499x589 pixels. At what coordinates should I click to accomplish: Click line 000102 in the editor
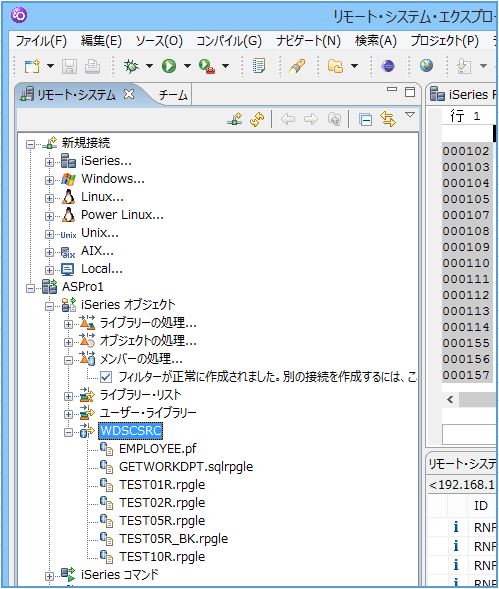pyautogui.click(x=467, y=151)
